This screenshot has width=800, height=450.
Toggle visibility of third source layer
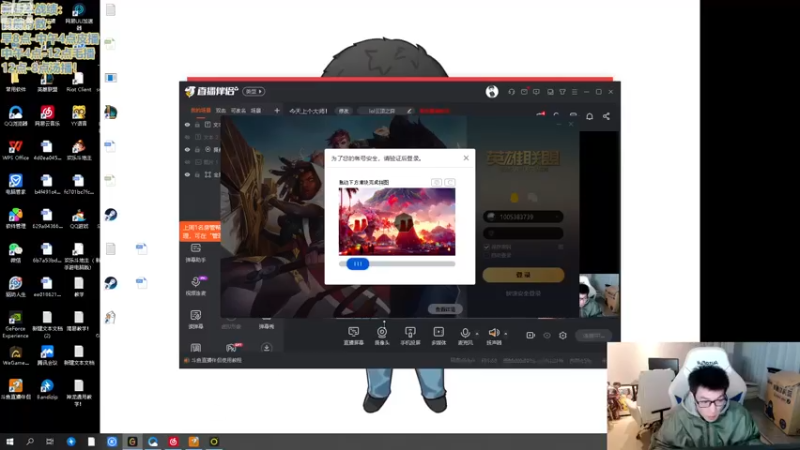(187, 149)
